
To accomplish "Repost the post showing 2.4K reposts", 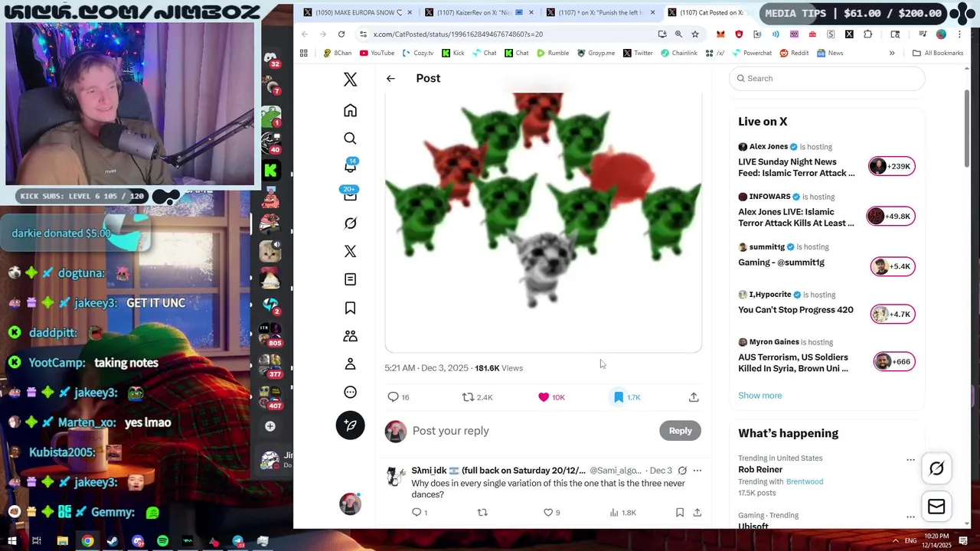I will coord(477,397).
